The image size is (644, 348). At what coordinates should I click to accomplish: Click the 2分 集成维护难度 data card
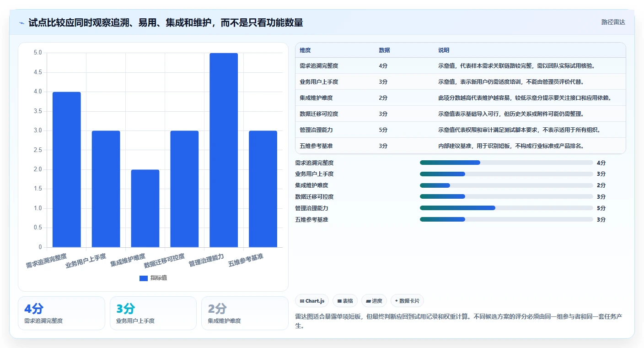point(245,313)
